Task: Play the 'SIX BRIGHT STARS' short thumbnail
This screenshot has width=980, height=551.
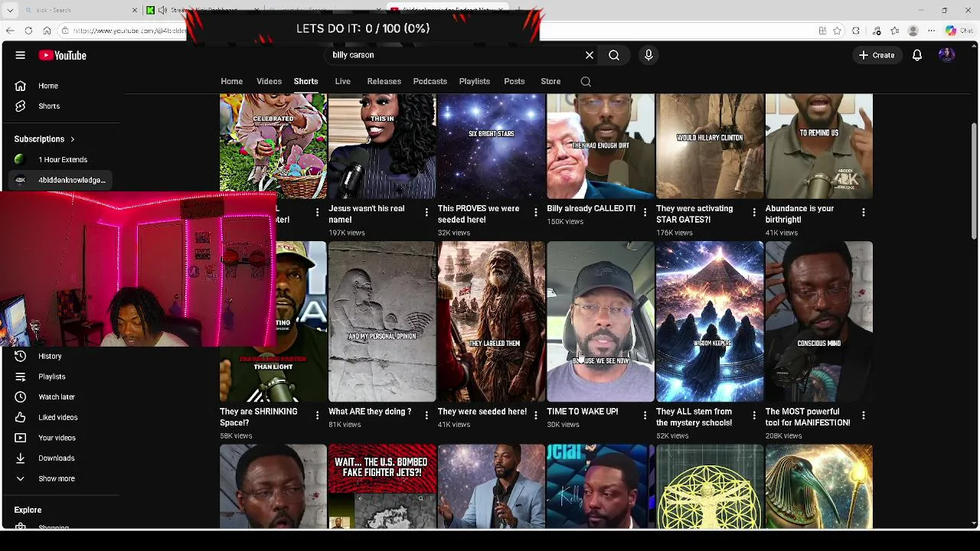Action: [491, 146]
